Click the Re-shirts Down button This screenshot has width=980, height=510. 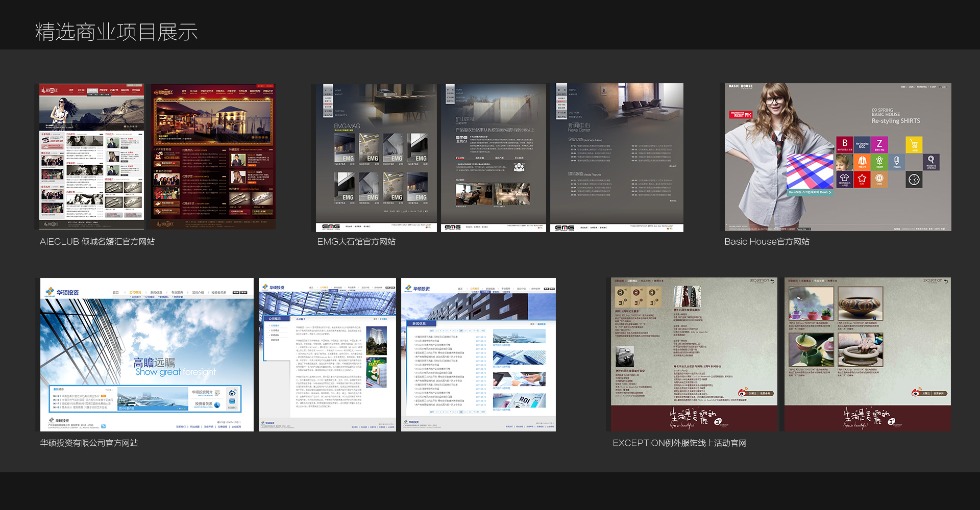pos(810,192)
